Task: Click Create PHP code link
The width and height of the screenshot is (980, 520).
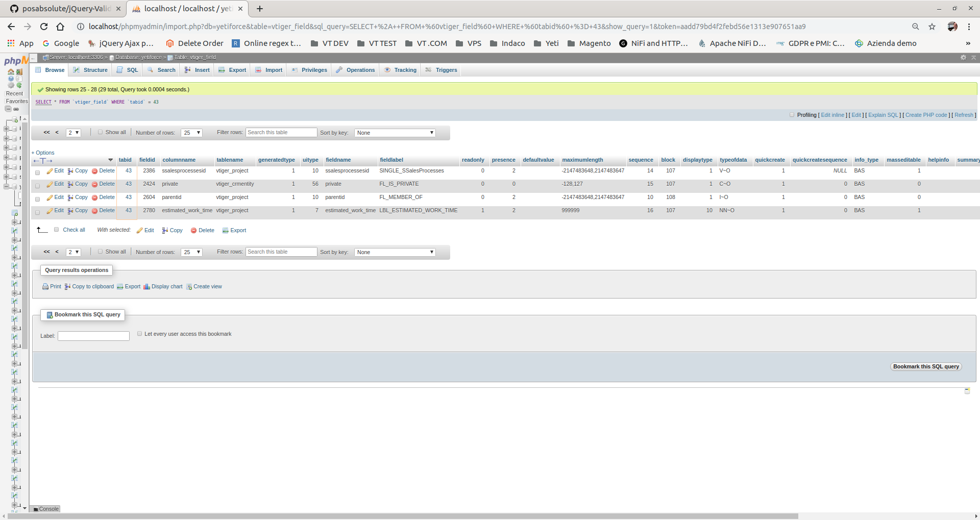Action: tap(926, 115)
